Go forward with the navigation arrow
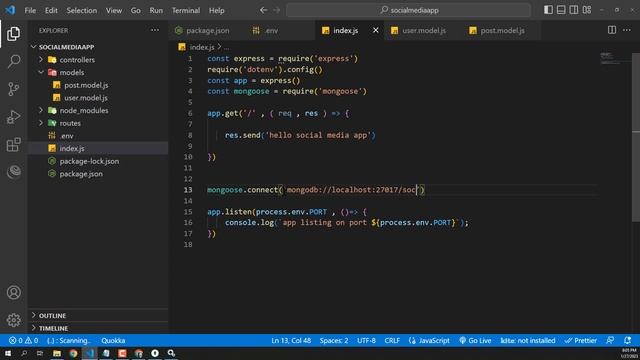The width and height of the screenshot is (640, 360). click(277, 10)
